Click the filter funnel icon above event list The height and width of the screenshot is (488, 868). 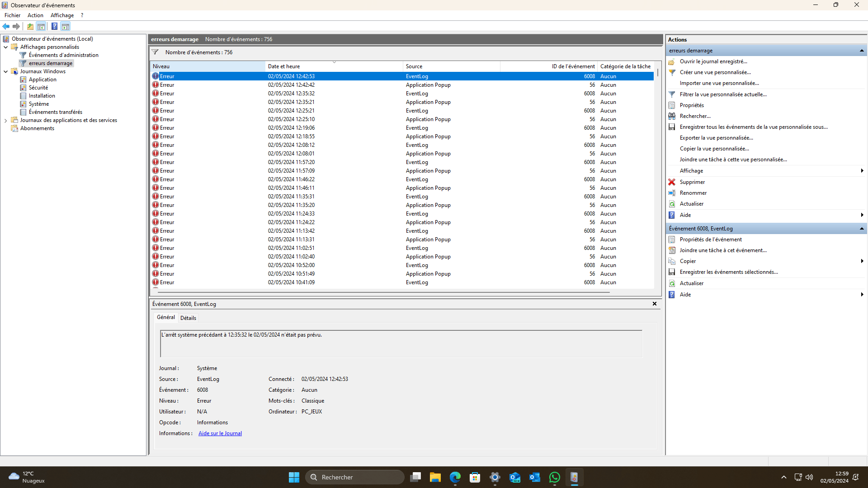(155, 52)
